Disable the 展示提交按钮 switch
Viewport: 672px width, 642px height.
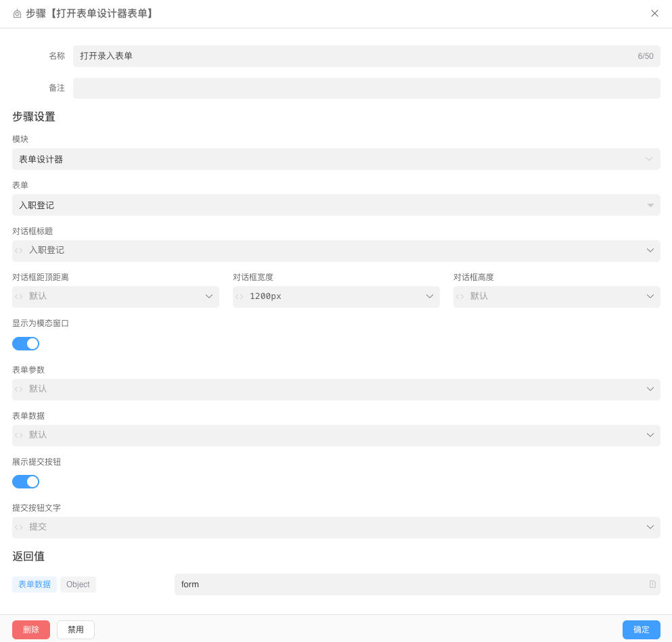(26, 482)
